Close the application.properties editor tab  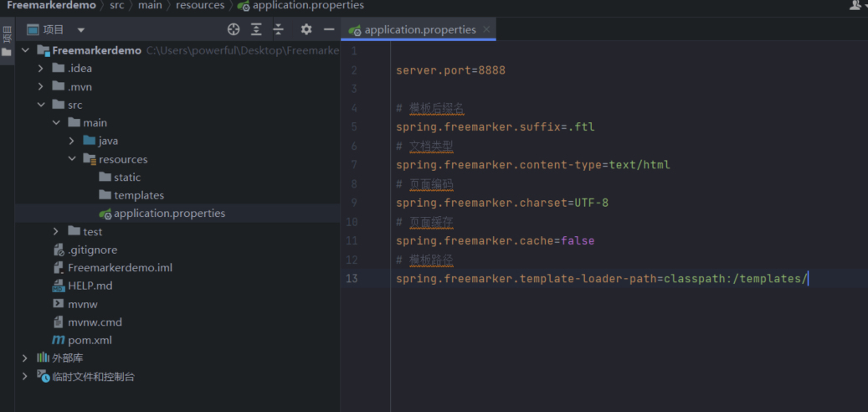click(x=486, y=29)
